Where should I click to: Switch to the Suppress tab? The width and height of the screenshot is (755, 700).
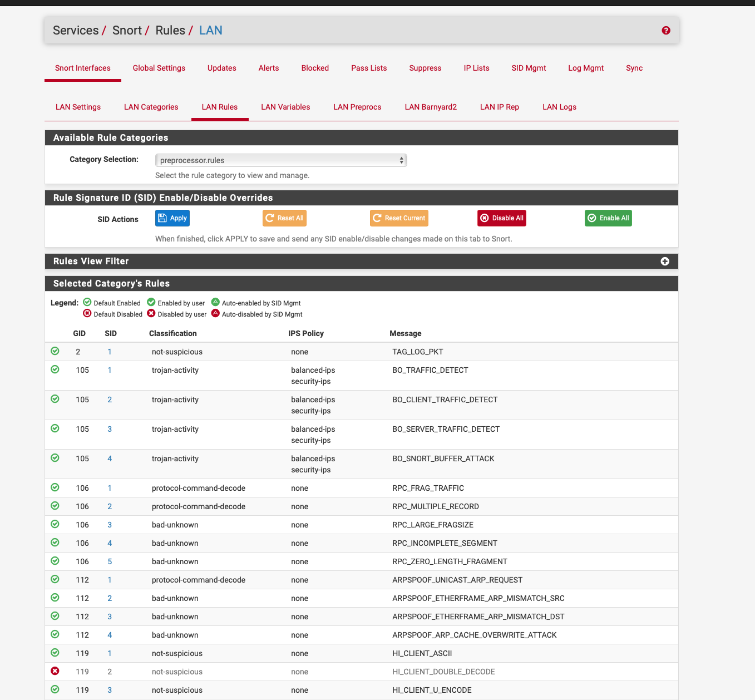(x=425, y=68)
